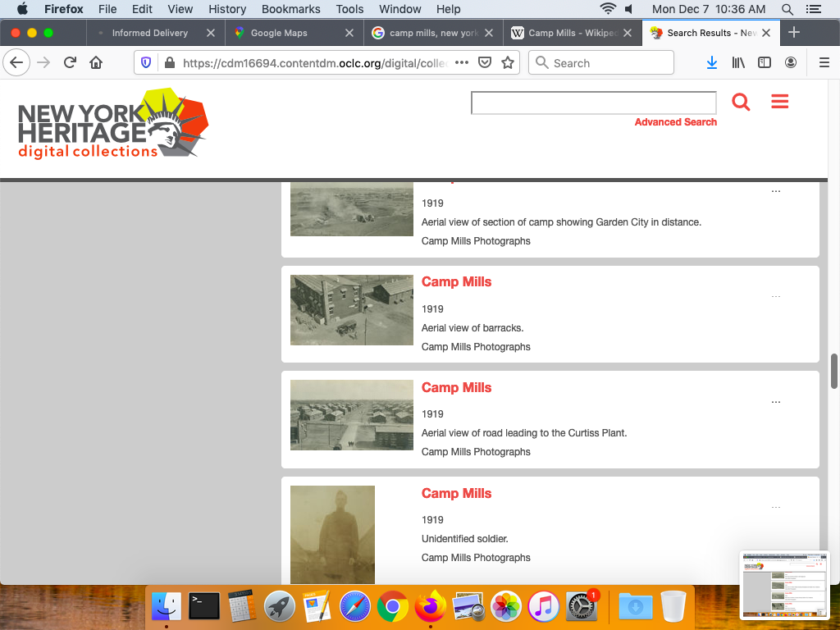Toggle the Firefox sidebar view icon
This screenshot has height=630, width=840.
point(765,63)
